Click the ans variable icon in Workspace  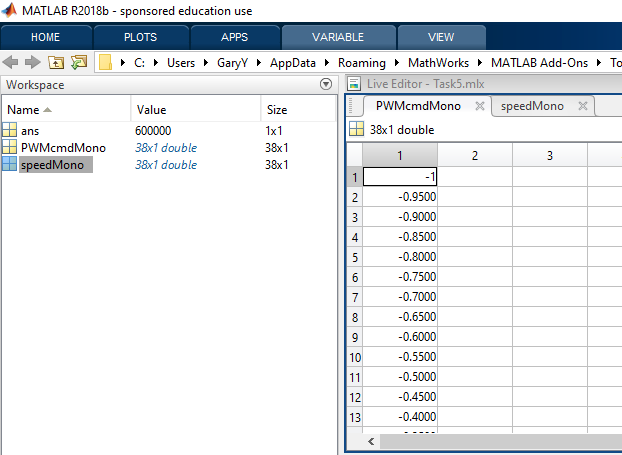click(x=10, y=130)
